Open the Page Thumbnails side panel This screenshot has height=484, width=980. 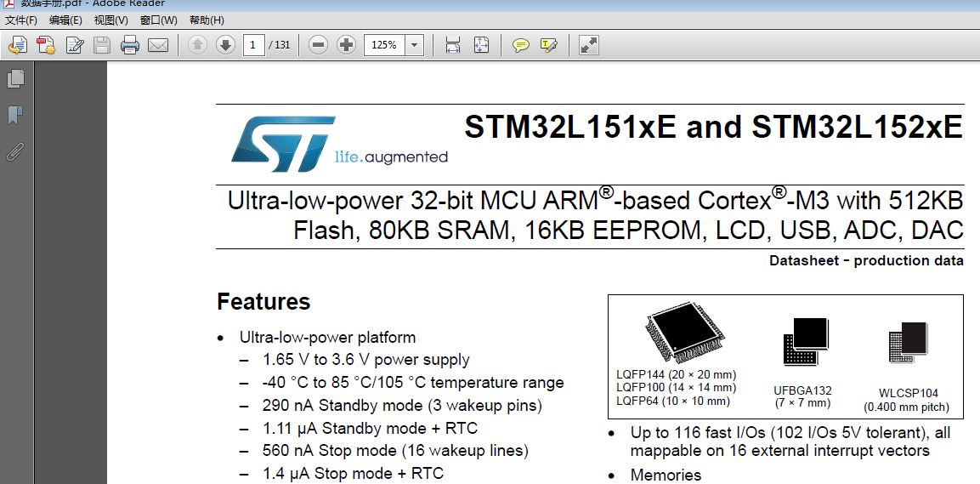point(15,78)
